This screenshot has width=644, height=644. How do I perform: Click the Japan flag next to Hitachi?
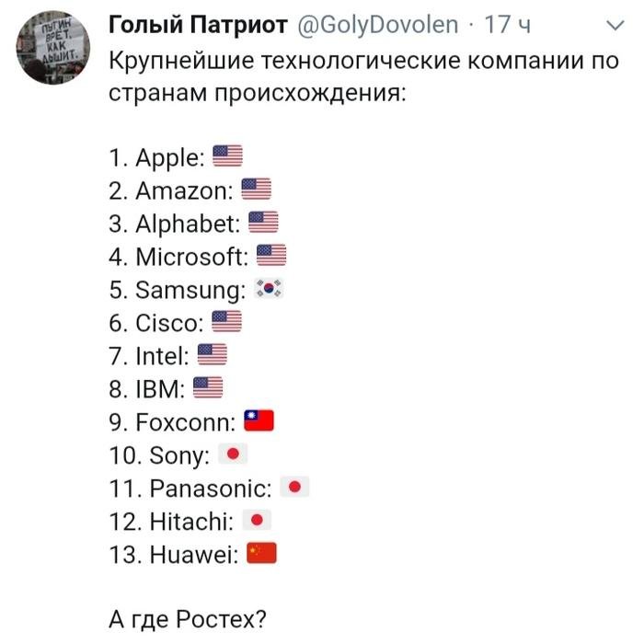click(258, 521)
